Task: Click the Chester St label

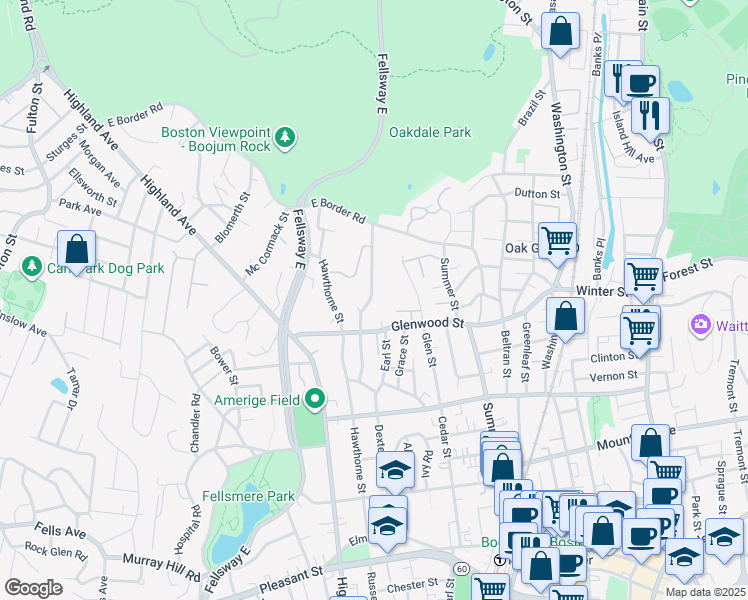Action: point(412,585)
